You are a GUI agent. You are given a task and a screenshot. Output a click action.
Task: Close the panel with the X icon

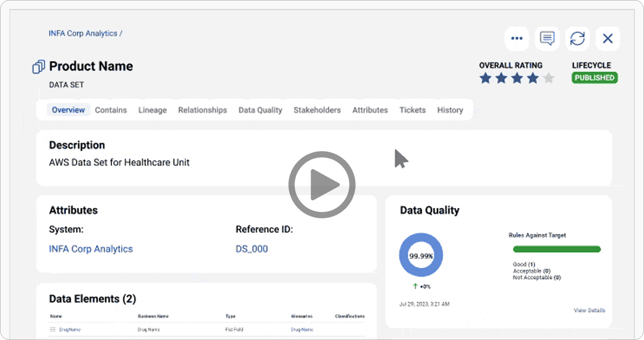pos(608,38)
